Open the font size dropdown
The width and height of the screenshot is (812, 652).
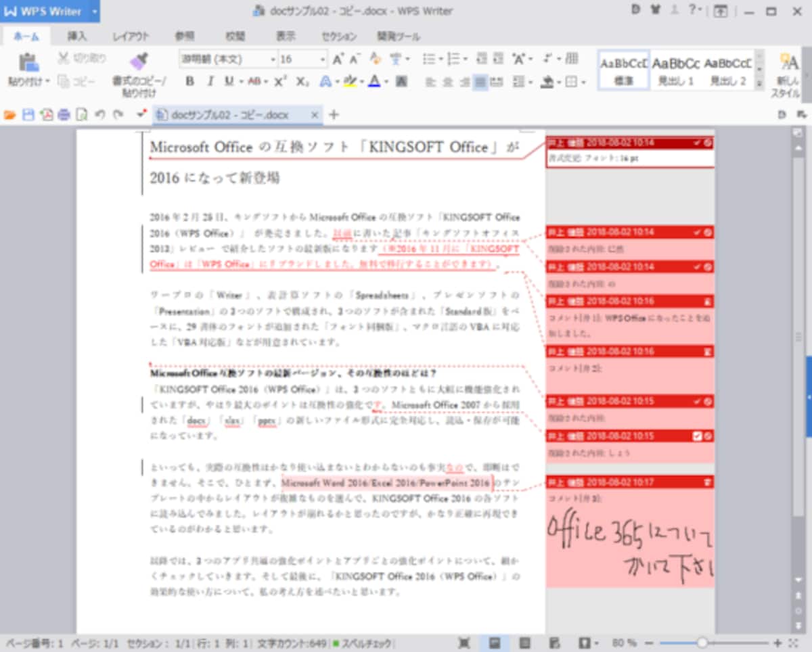click(321, 60)
